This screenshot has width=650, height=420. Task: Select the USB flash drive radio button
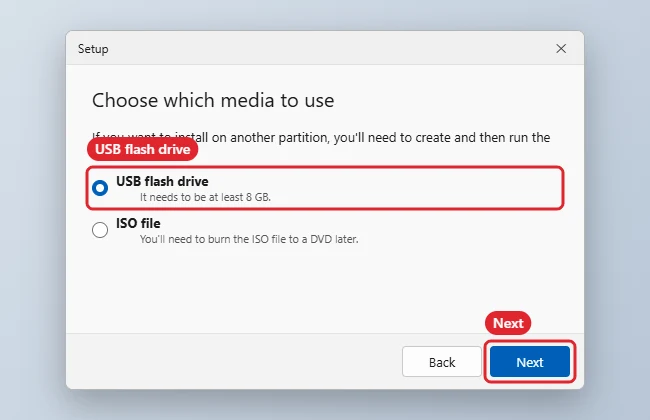[100, 188]
